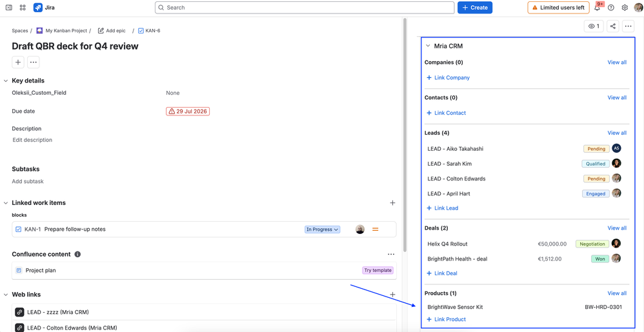Image resolution: width=644 pixels, height=332 pixels.
Task: Open the app switcher grid icon
Action: (23, 7)
